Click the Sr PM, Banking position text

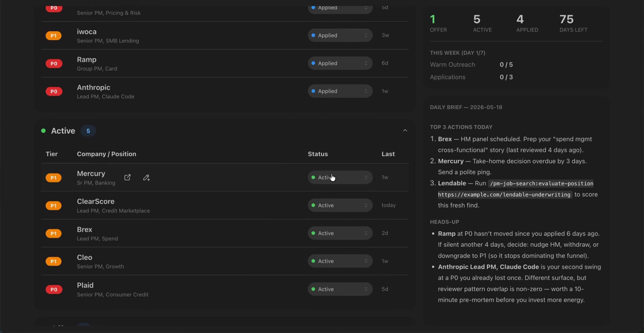[96, 183]
